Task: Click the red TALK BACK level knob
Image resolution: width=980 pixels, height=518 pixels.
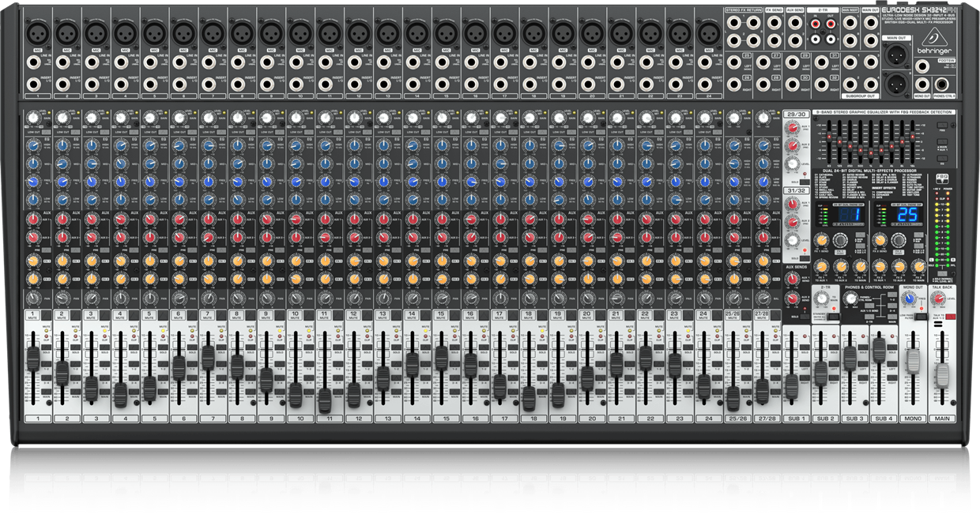Action: click(x=938, y=298)
